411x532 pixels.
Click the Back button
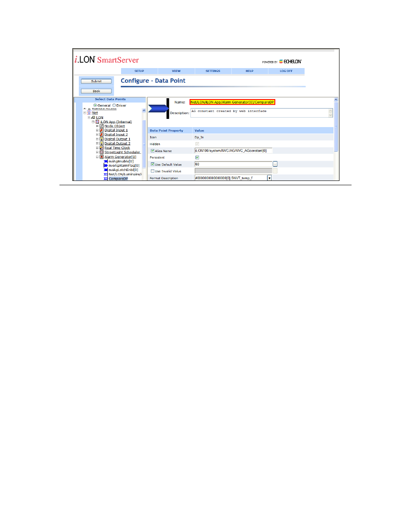(97, 91)
